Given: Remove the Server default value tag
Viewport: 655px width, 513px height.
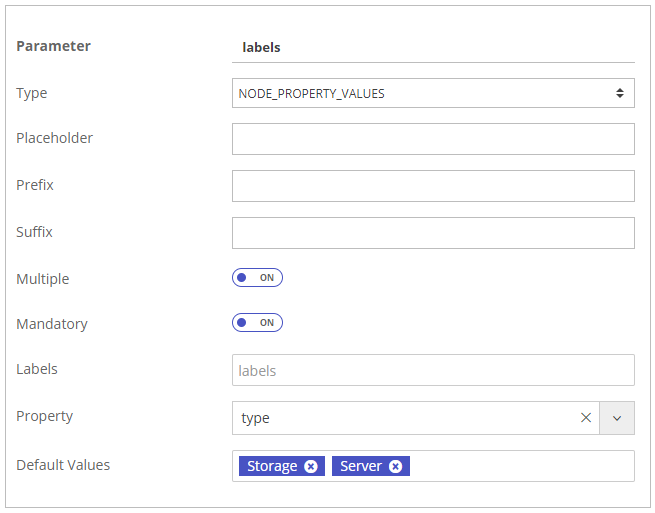Looking at the screenshot, I should (396, 467).
